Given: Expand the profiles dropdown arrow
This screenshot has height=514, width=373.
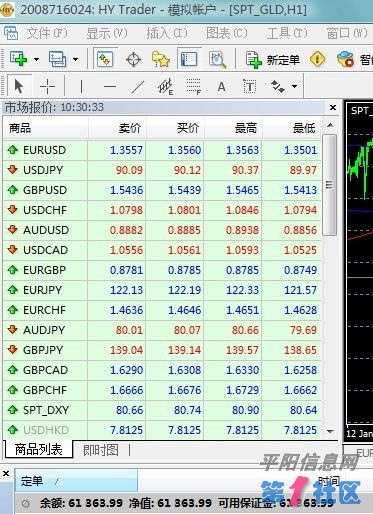Looking at the screenshot, I should pyautogui.click(x=76, y=60).
